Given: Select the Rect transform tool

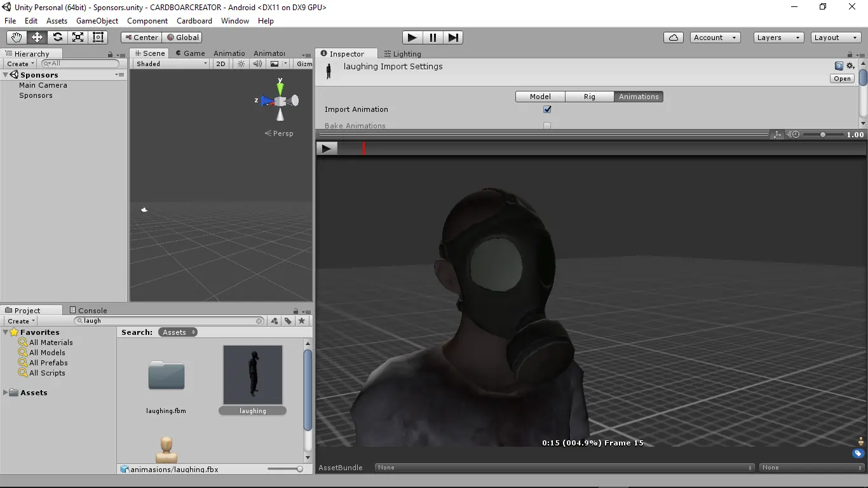Looking at the screenshot, I should (x=98, y=37).
